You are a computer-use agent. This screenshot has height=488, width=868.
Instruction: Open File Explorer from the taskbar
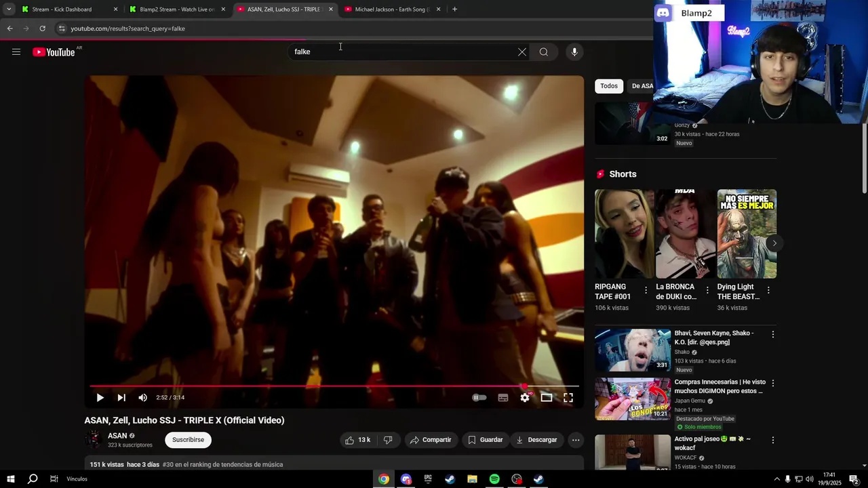[x=472, y=479]
